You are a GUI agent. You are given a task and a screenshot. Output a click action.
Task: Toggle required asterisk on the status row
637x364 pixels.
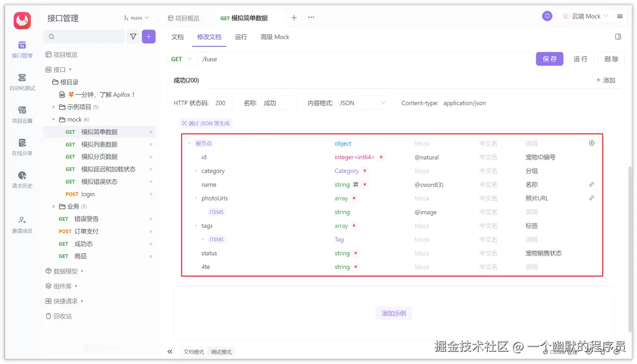[356, 253]
